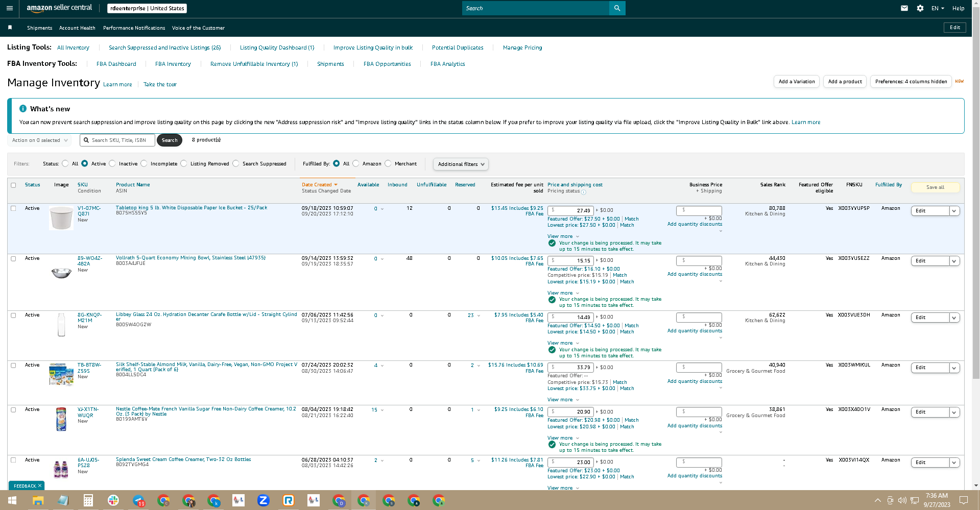Screen dimensions: 980x510
Task: Select the Inactive status radio button
Action: pos(112,164)
